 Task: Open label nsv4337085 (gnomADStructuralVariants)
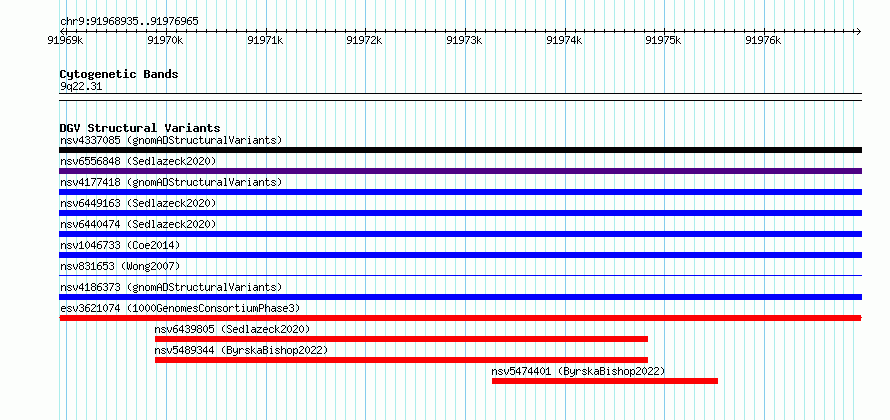point(171,140)
